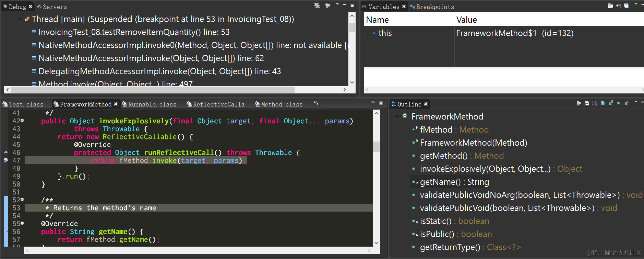Open the Test.class editor tab

coord(23,104)
